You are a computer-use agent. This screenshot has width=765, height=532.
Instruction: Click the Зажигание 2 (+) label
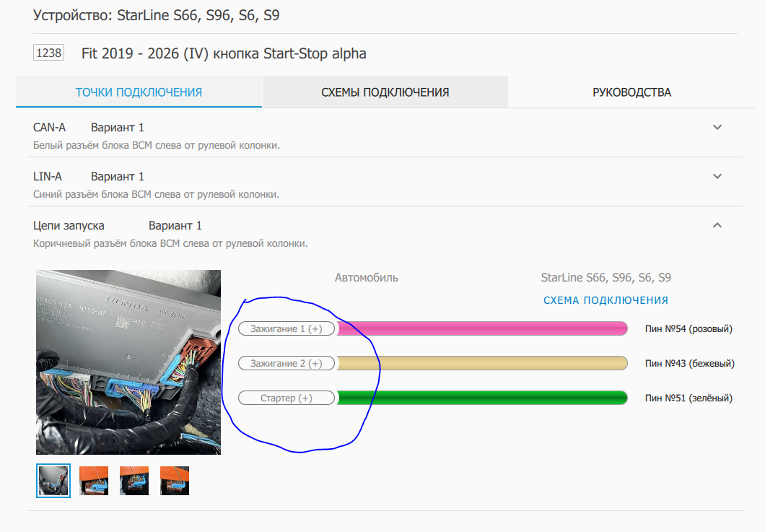(x=287, y=363)
